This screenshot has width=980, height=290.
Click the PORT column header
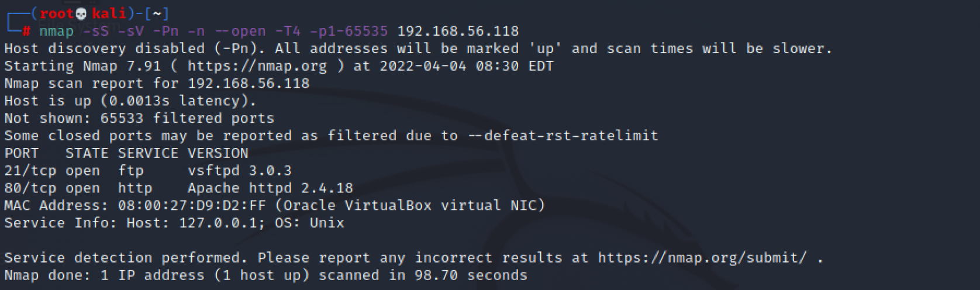tap(22, 153)
